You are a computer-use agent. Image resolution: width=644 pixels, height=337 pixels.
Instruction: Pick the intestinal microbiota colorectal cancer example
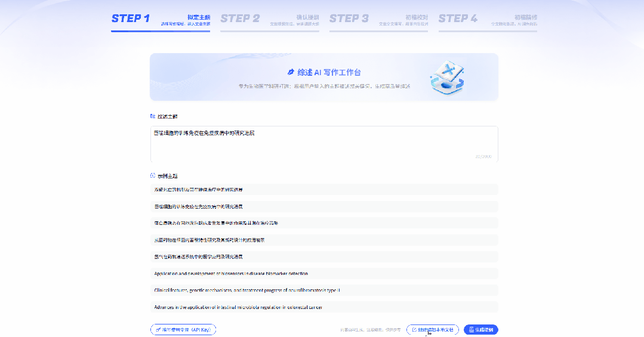(x=324, y=307)
